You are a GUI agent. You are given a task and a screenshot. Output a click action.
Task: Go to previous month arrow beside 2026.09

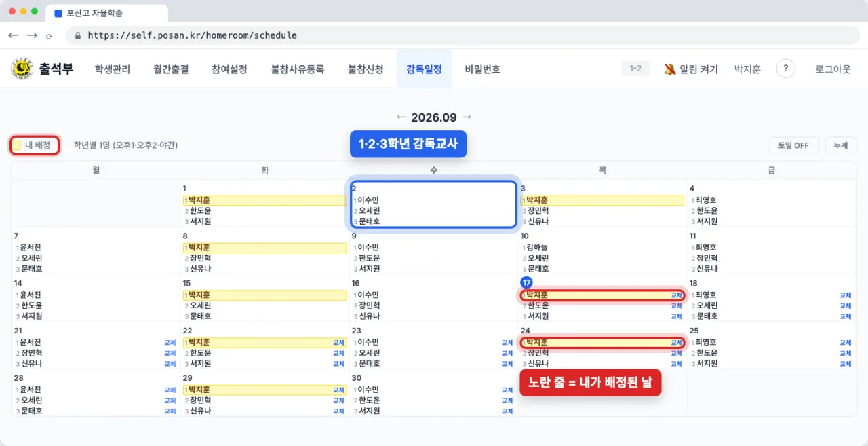(401, 117)
